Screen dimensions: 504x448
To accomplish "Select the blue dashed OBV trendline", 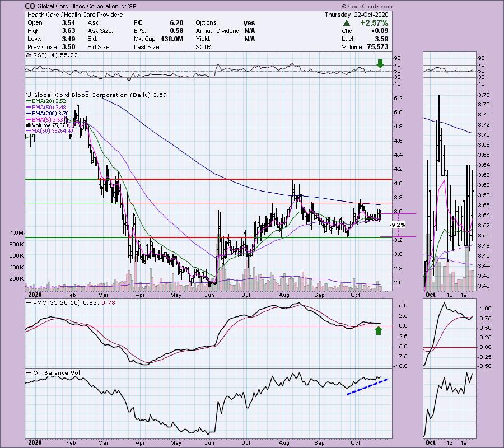I will pos(367,387).
